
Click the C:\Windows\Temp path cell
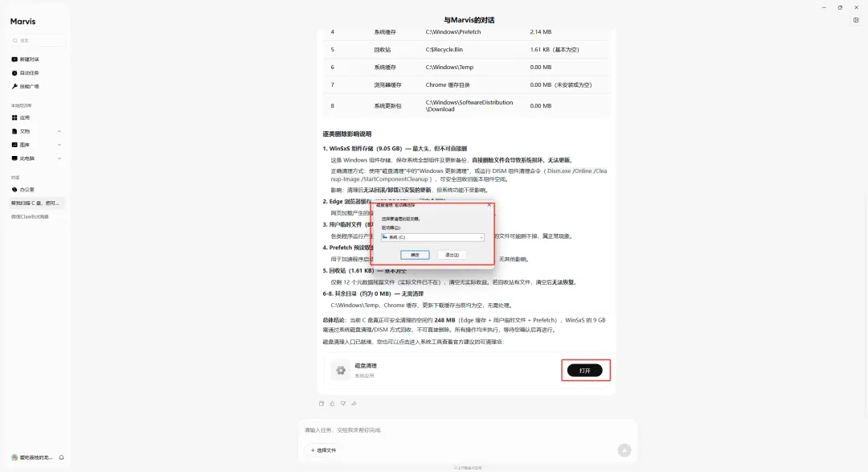pyautogui.click(x=449, y=67)
